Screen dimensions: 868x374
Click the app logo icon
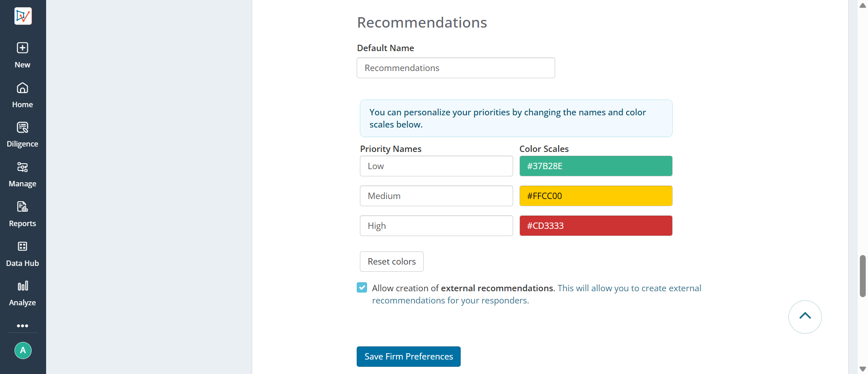[x=23, y=16]
